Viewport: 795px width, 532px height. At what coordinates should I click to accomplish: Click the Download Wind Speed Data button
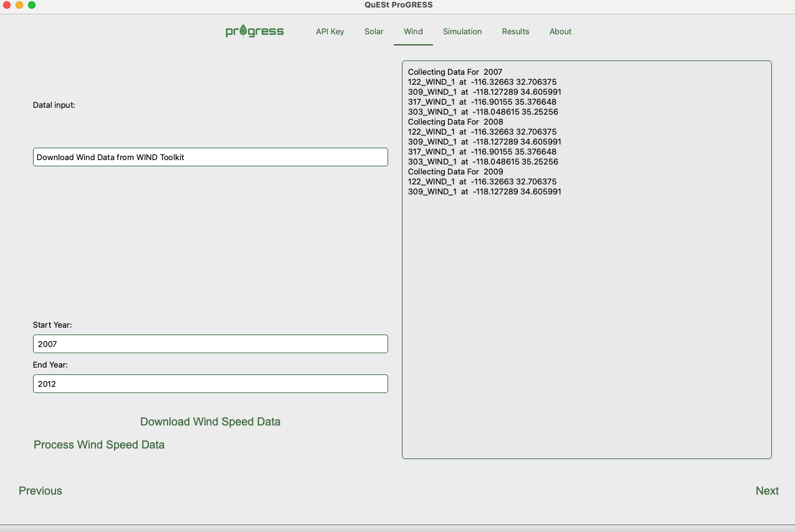click(x=211, y=422)
